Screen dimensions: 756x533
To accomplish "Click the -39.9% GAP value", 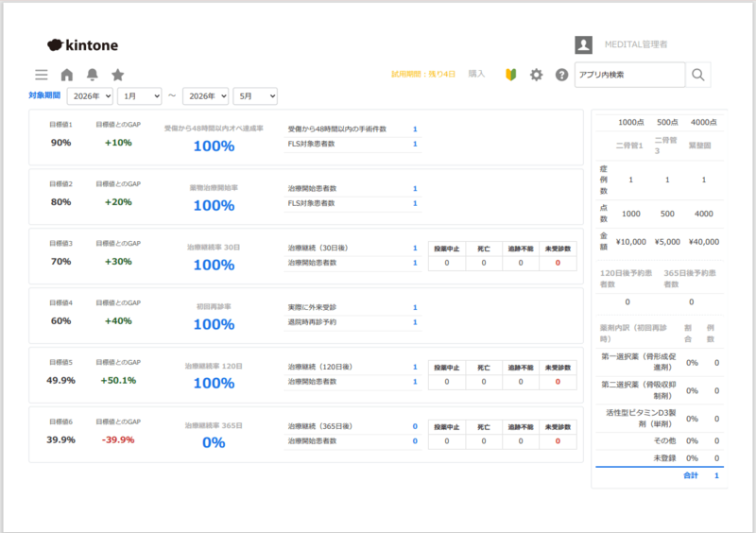I will [x=118, y=439].
